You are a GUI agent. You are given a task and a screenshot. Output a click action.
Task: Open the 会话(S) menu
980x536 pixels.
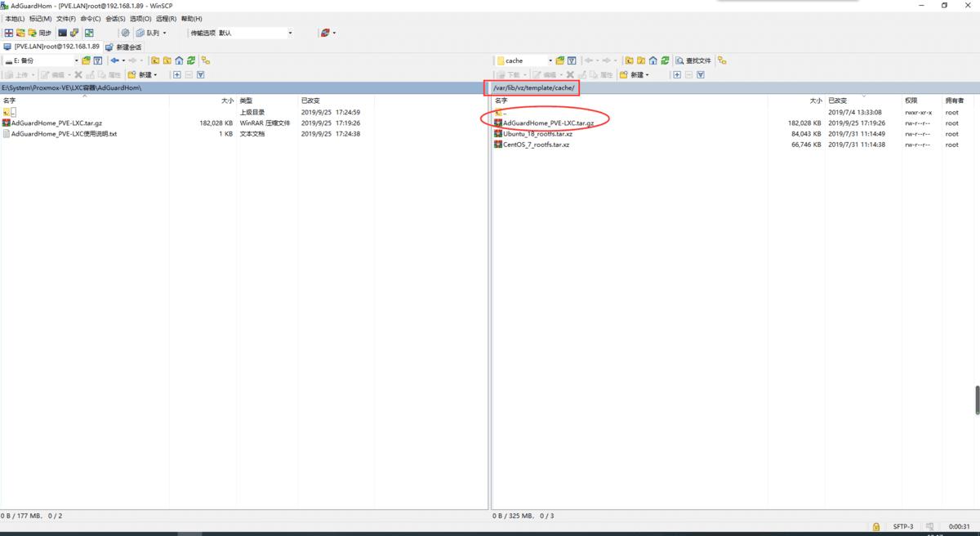pos(116,18)
